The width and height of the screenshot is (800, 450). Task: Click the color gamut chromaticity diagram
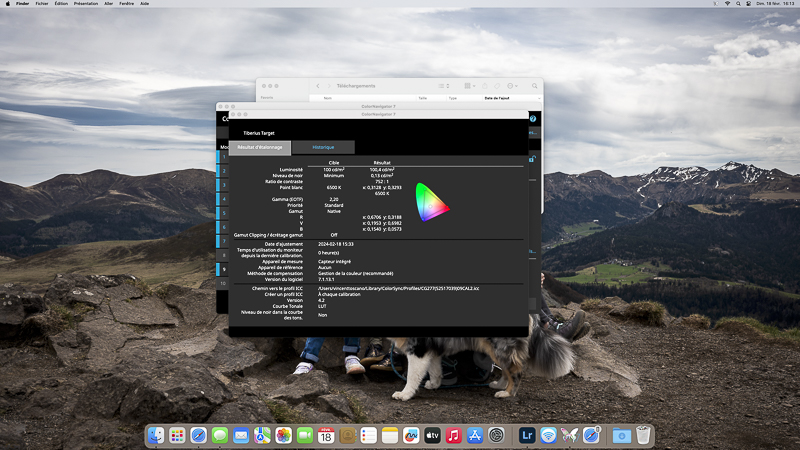point(431,201)
